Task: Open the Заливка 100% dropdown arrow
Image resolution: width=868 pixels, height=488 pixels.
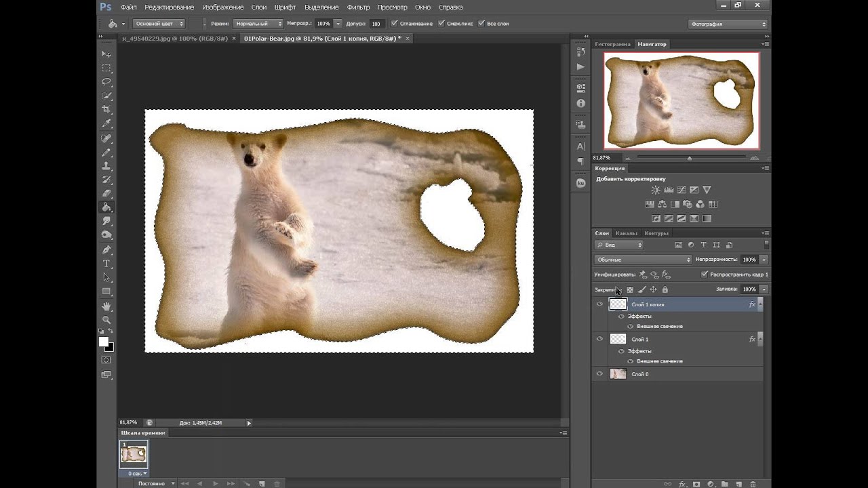Action: pyautogui.click(x=764, y=289)
